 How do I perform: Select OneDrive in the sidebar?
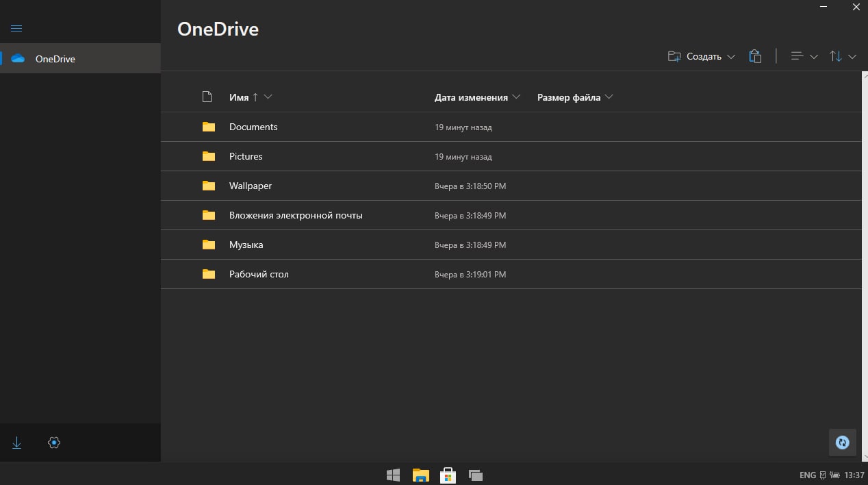click(x=80, y=59)
